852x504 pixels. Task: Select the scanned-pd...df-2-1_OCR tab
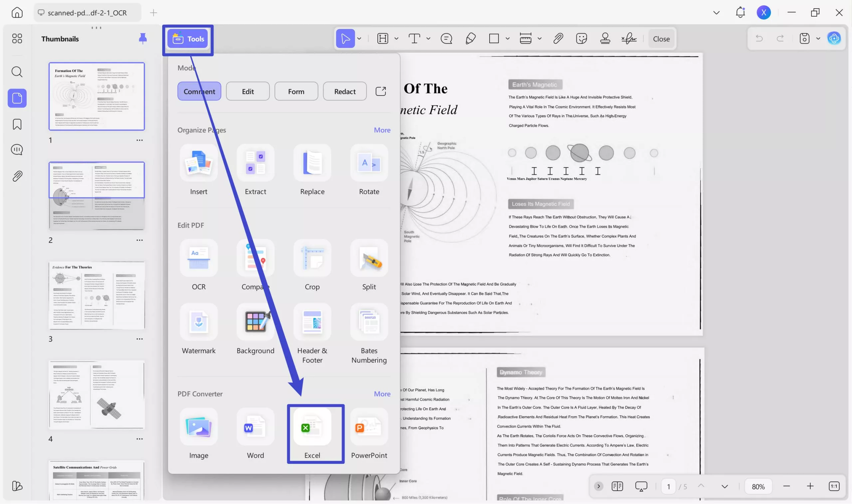point(87,13)
